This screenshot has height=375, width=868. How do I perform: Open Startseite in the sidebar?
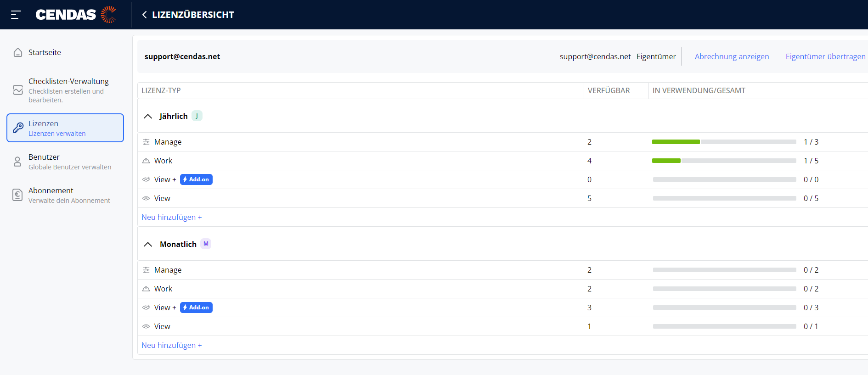(x=65, y=52)
